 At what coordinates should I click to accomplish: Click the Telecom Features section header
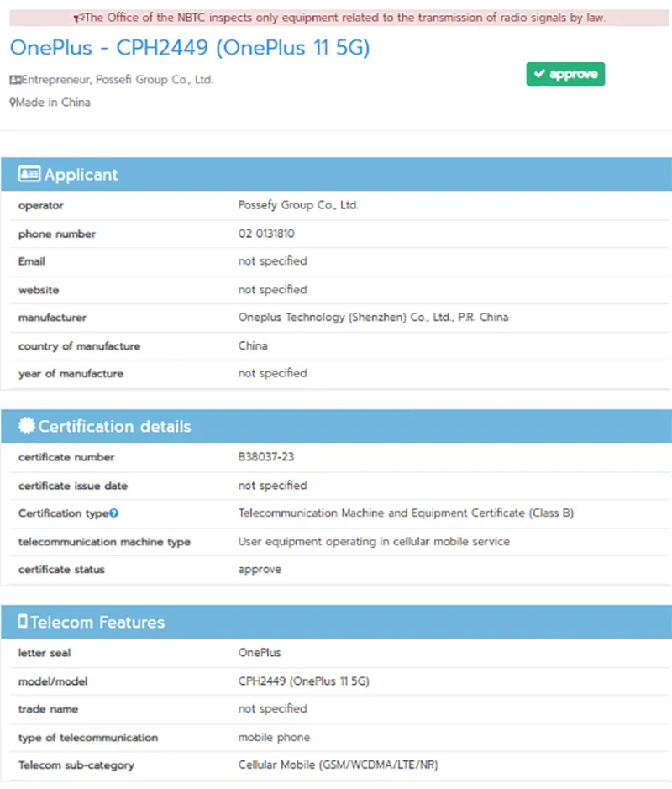tap(97, 622)
